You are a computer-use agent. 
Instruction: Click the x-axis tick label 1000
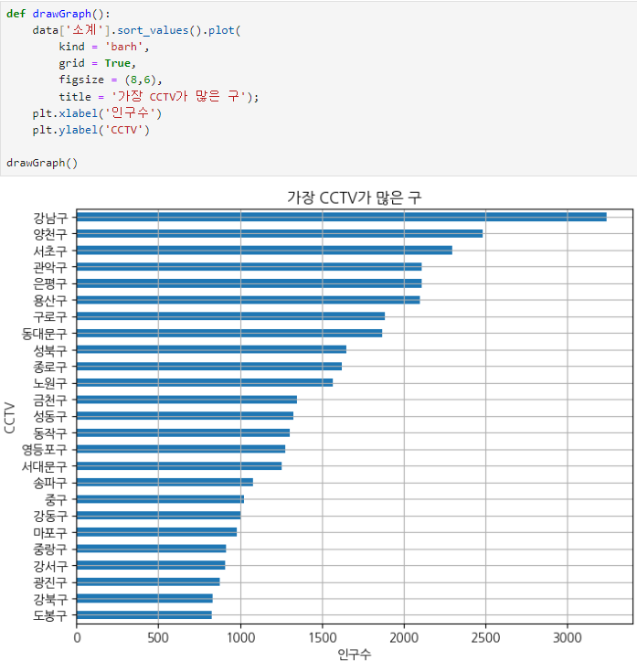(240, 638)
